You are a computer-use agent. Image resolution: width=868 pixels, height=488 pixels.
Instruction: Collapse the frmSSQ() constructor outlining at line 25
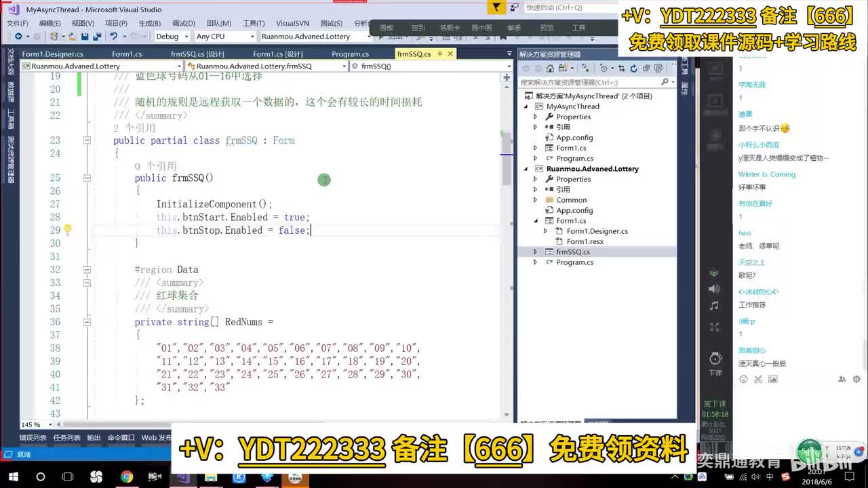[x=87, y=178]
